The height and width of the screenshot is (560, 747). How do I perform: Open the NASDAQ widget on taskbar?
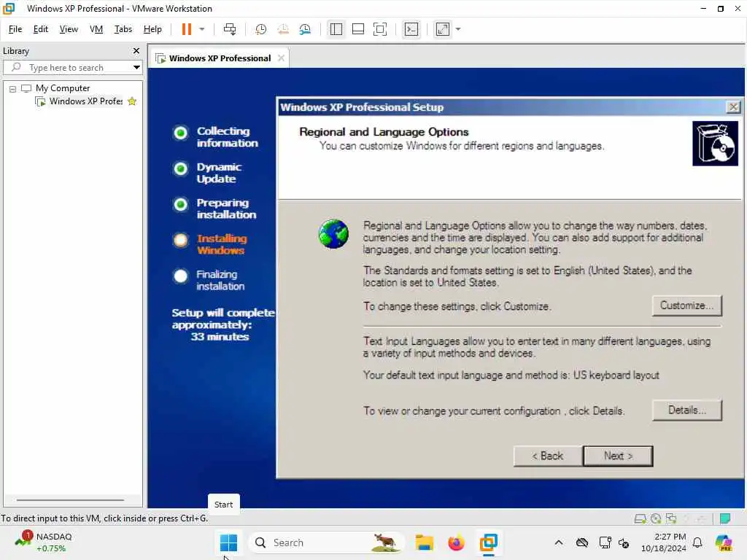point(44,542)
